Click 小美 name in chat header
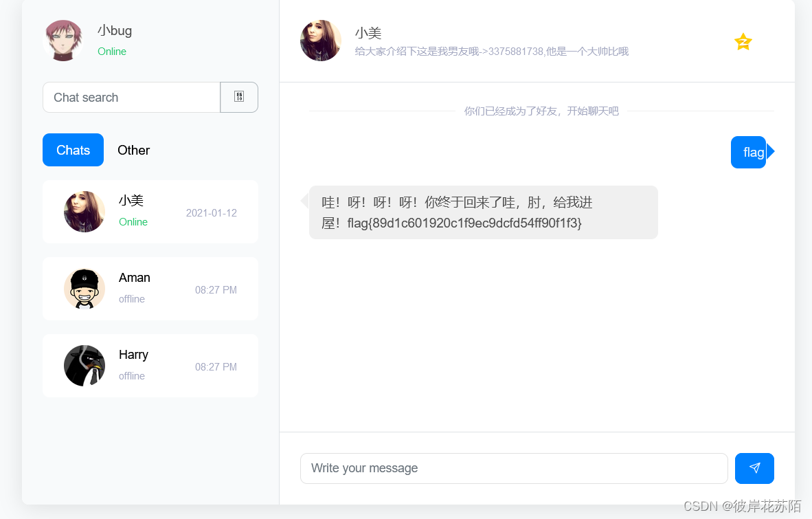 [x=368, y=33]
